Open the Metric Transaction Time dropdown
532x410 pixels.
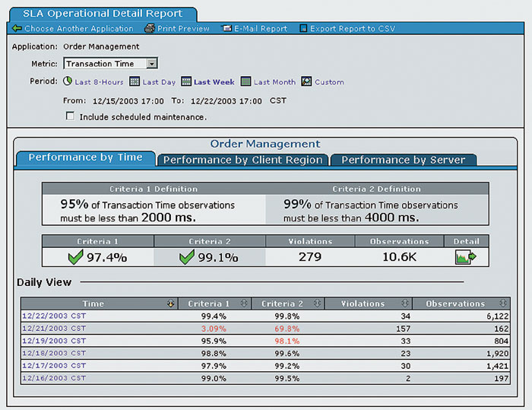click(151, 64)
